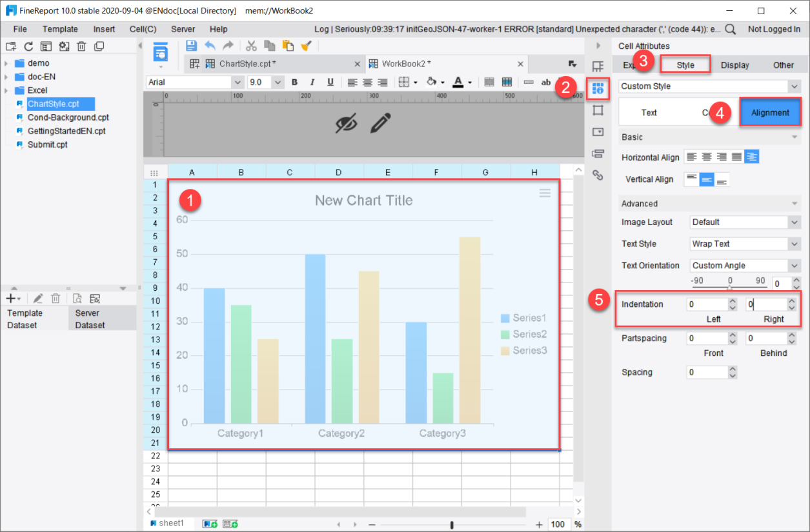
Task: Expand the Image Layout dropdown set to Default
Action: click(745, 222)
